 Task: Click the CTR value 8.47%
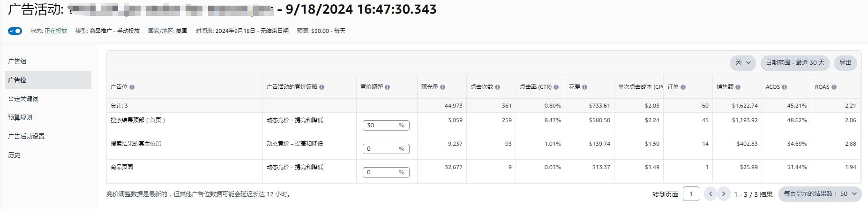coord(553,120)
